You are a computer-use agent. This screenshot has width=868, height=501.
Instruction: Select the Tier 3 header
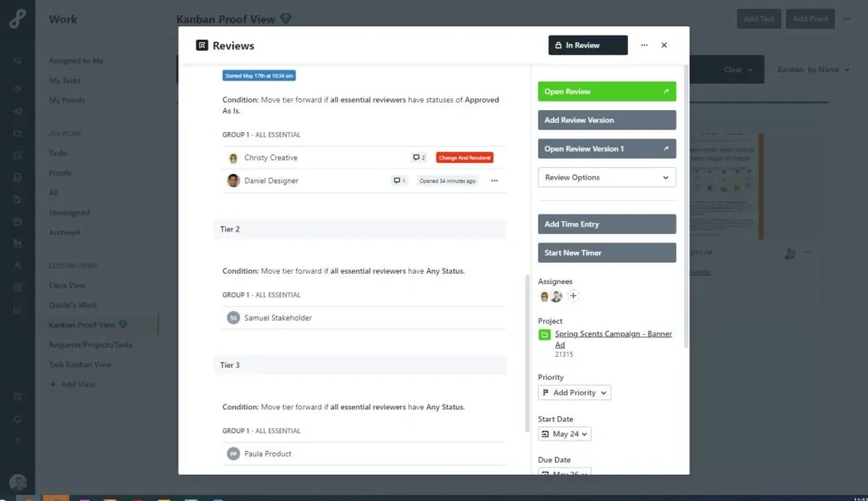pos(359,365)
